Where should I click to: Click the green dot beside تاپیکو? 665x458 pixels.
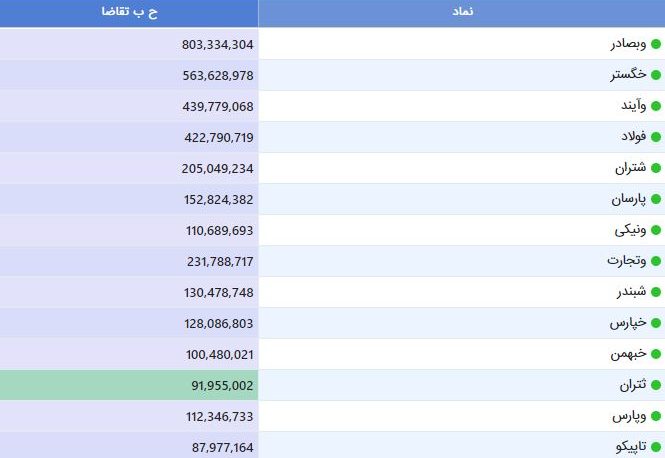click(656, 447)
